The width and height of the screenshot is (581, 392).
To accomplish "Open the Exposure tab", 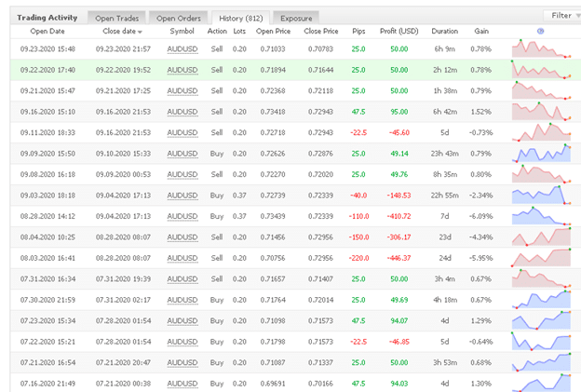I will (x=296, y=17).
